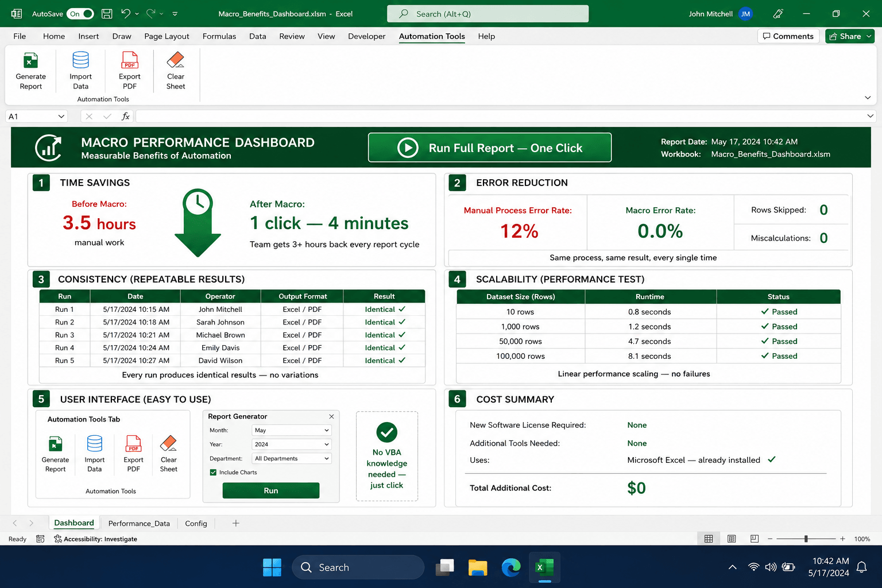882x588 pixels.
Task: Click Export PDF icon in dashboard panel
Action: coord(133,444)
